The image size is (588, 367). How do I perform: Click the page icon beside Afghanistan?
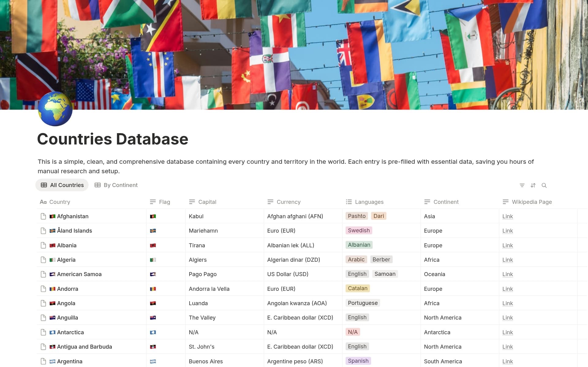(43, 216)
